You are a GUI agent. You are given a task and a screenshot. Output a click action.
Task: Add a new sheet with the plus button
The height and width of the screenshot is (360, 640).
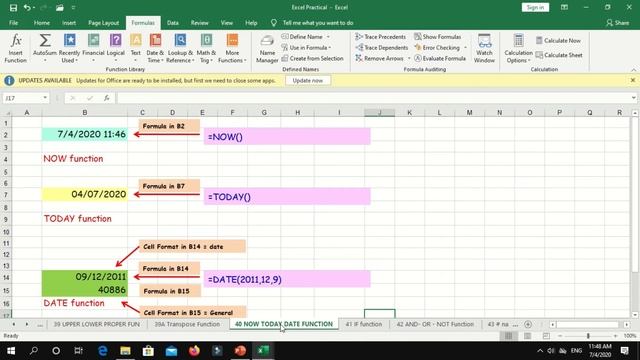tap(528, 324)
